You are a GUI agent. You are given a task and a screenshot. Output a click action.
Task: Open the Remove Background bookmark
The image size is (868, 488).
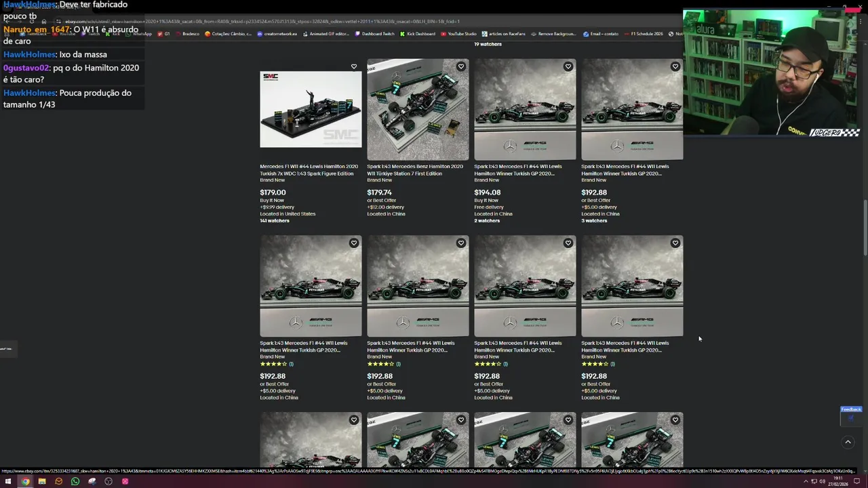point(553,34)
